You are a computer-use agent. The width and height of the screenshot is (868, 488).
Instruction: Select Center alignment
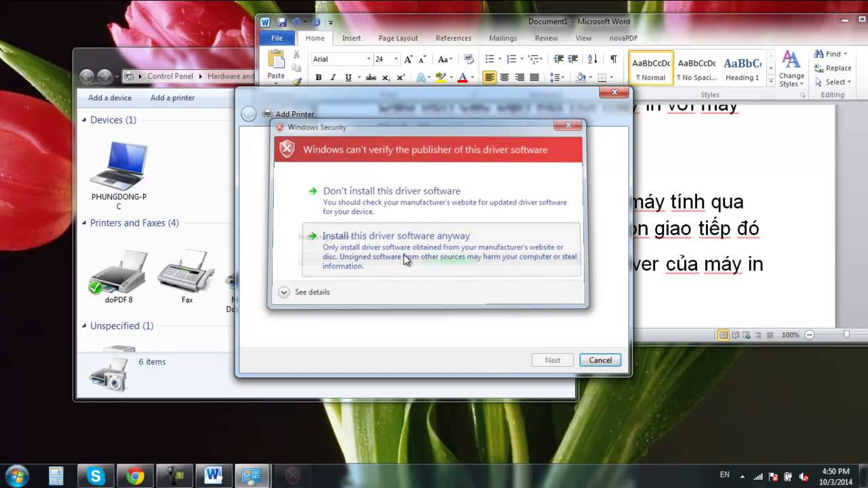tap(505, 77)
